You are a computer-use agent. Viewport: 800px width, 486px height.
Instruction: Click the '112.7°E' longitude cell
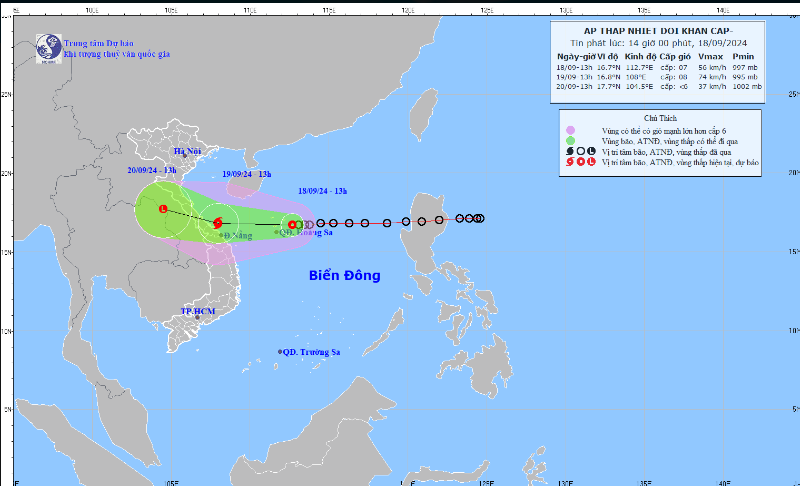pyautogui.click(x=639, y=67)
